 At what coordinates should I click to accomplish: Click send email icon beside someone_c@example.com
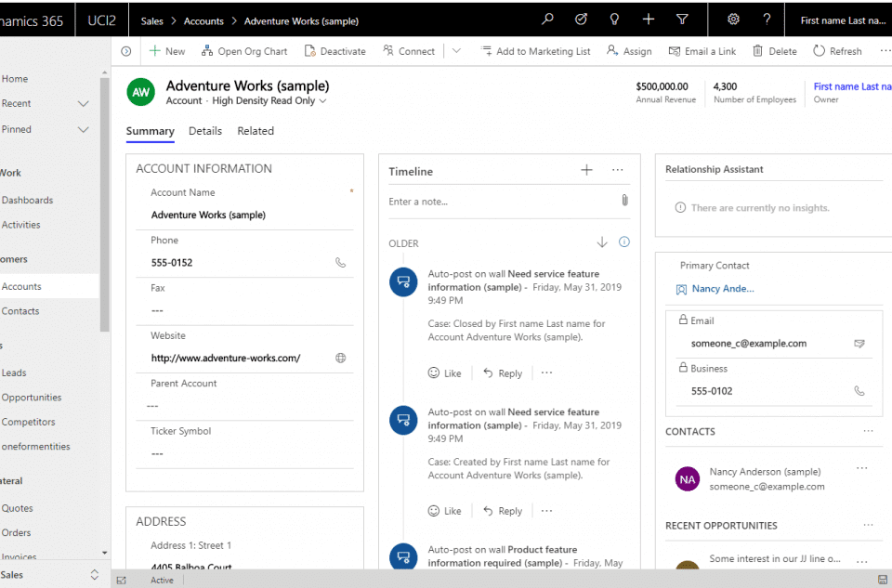pos(859,344)
